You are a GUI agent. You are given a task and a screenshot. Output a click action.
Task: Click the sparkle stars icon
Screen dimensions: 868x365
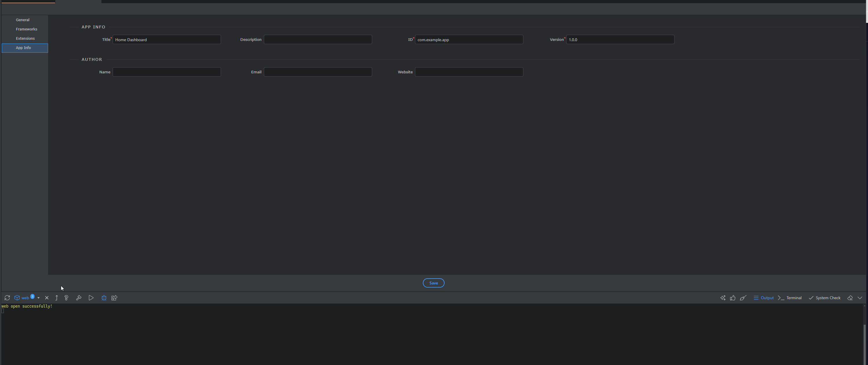pyautogui.click(x=723, y=298)
